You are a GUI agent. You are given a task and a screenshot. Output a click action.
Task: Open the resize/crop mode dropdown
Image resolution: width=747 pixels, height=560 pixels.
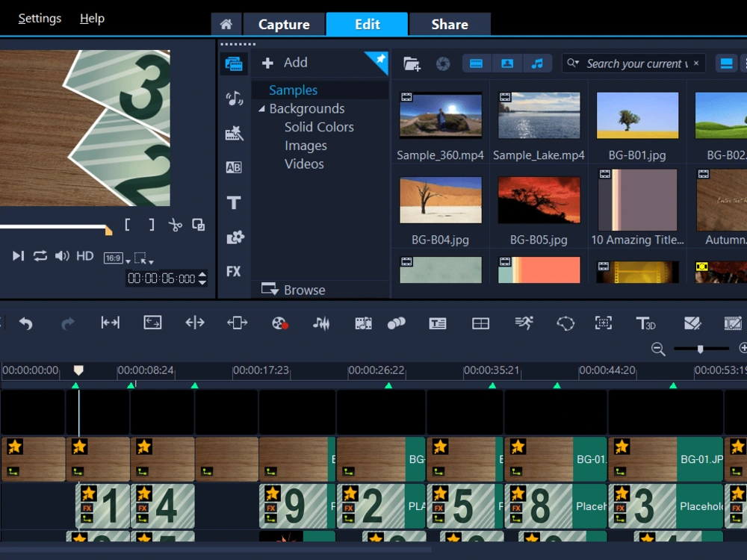coord(143,258)
